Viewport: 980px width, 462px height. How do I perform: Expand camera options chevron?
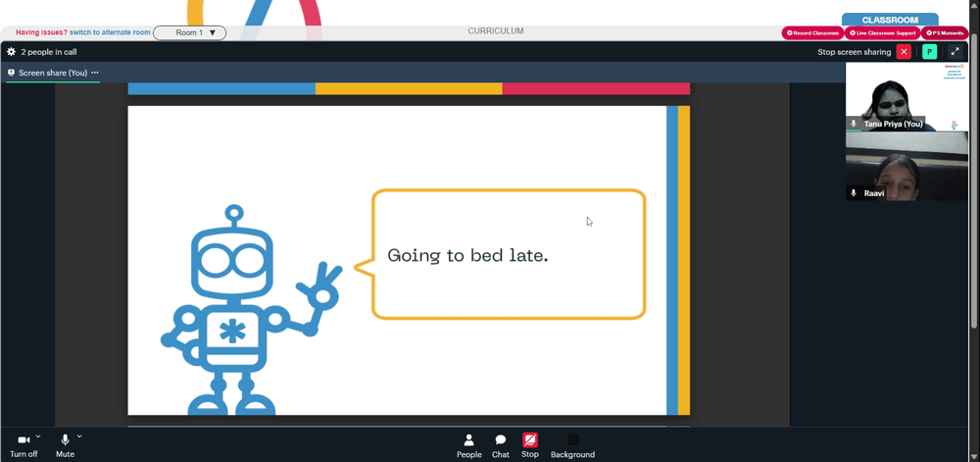pyautogui.click(x=38, y=436)
